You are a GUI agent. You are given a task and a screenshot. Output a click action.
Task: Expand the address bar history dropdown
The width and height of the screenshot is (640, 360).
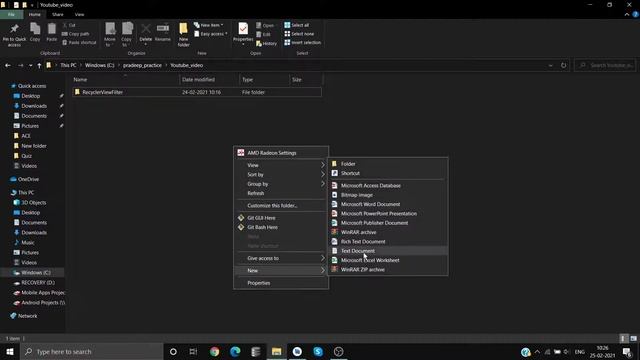550,65
